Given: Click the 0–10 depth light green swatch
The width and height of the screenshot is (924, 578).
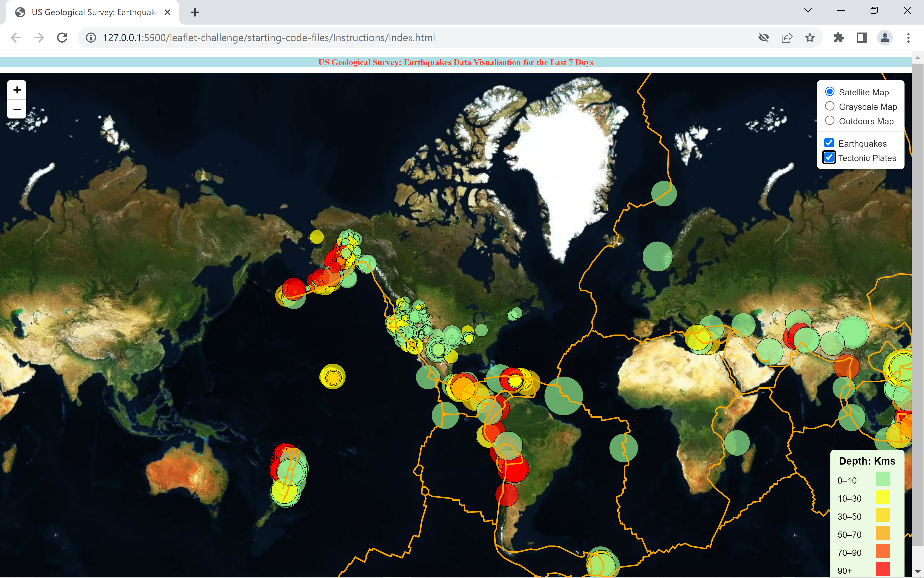Looking at the screenshot, I should point(883,479).
